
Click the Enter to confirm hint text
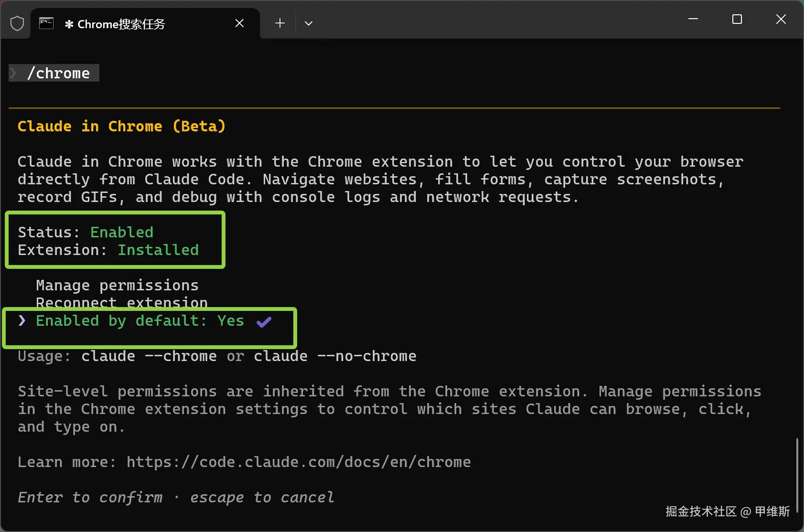click(90, 498)
